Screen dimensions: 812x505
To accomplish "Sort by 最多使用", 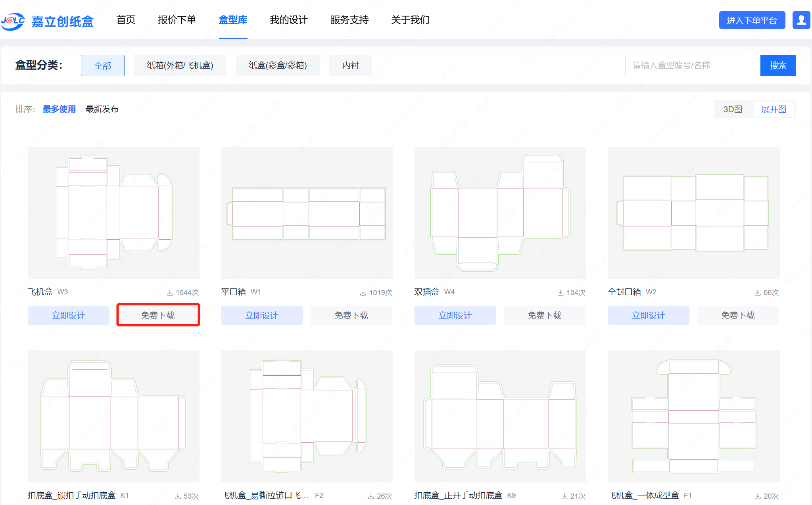I will coord(59,109).
